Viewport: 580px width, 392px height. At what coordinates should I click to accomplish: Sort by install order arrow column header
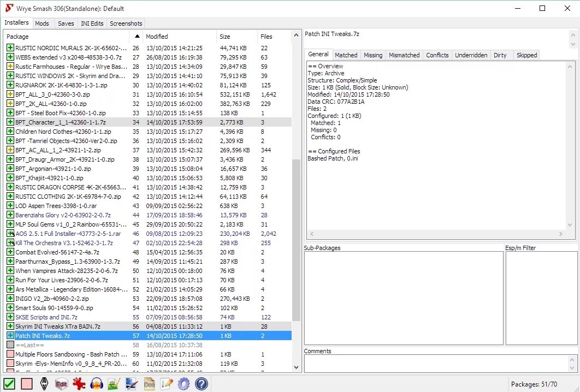[x=137, y=36]
